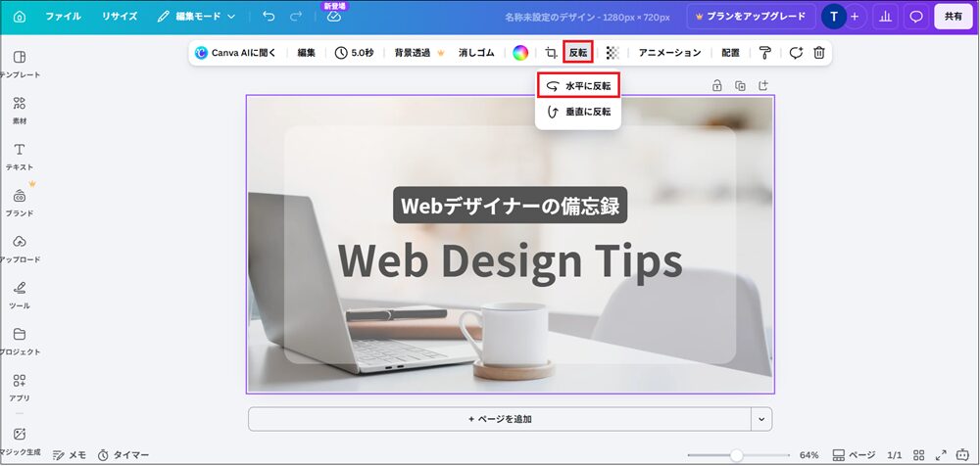
Task: Click Canva AIに聞く in the toolbar
Action: click(235, 53)
